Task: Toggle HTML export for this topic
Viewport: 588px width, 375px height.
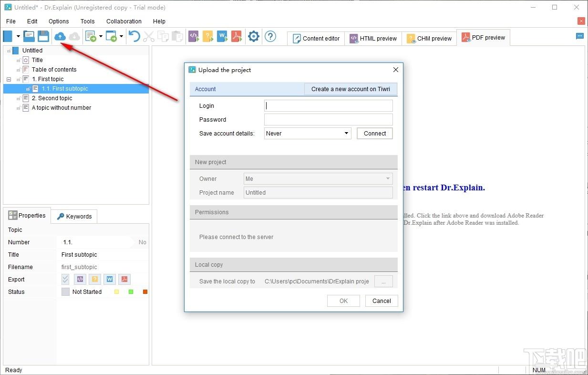Action: 81,279
